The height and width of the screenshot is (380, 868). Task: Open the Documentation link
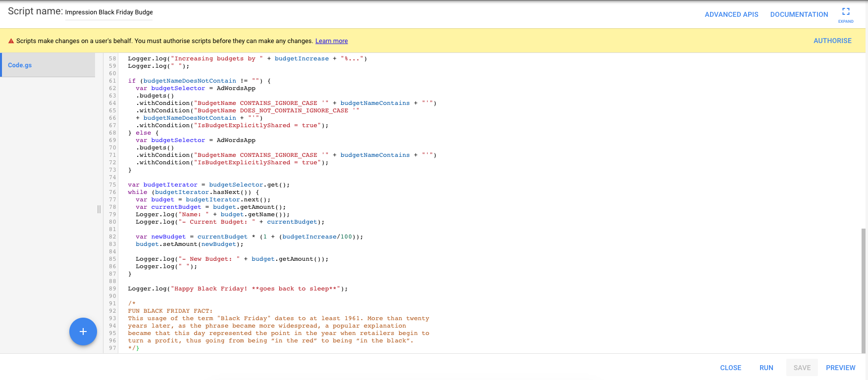[799, 14]
